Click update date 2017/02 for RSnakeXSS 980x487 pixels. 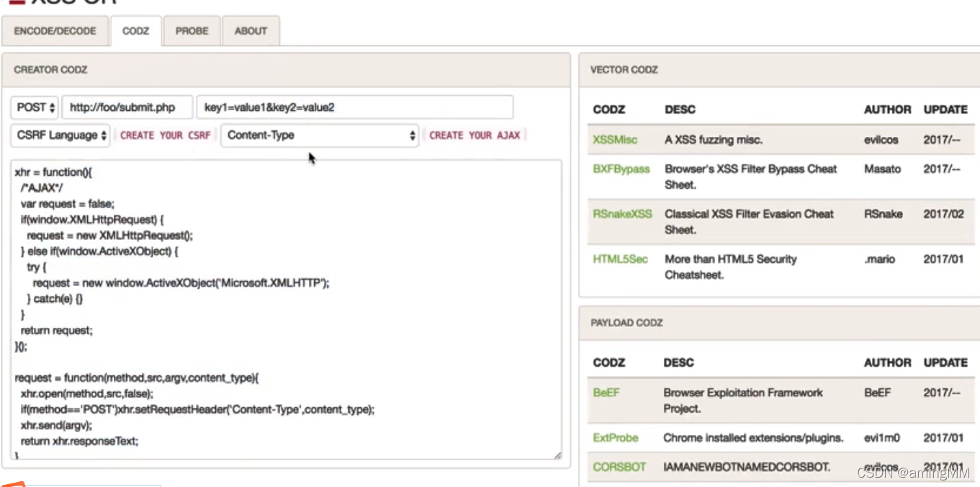(943, 214)
